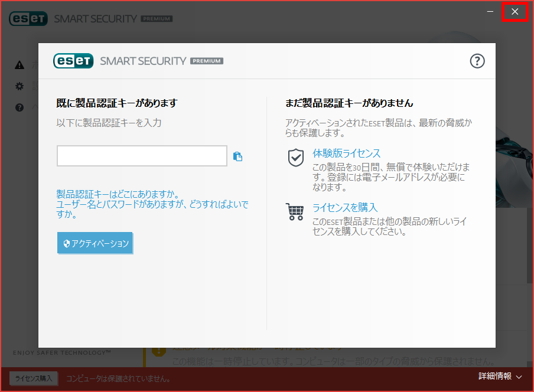Click heading 既に製品認証キーがあります
The image size is (534, 392).
click(x=117, y=103)
